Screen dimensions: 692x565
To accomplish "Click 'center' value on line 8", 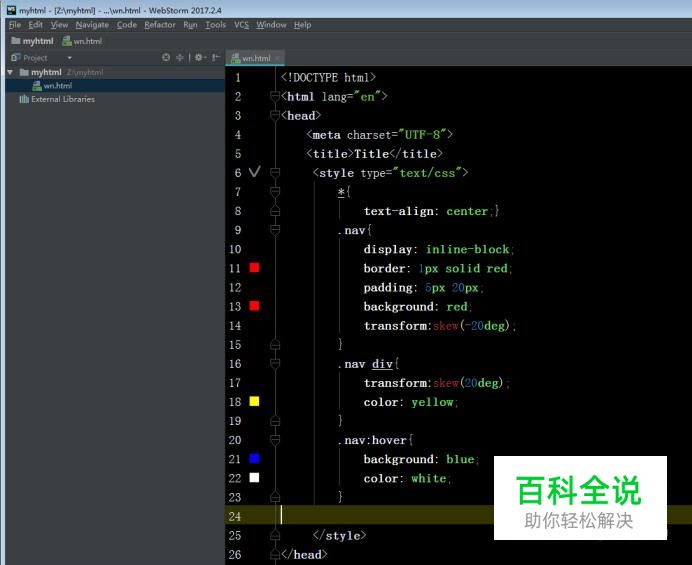I will pyautogui.click(x=467, y=211).
